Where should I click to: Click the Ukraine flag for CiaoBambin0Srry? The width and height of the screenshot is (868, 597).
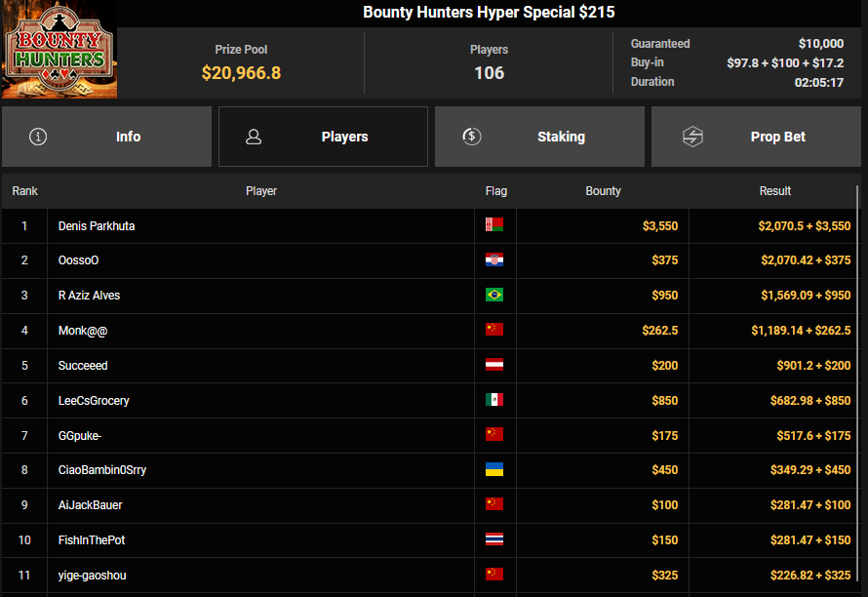coord(494,469)
